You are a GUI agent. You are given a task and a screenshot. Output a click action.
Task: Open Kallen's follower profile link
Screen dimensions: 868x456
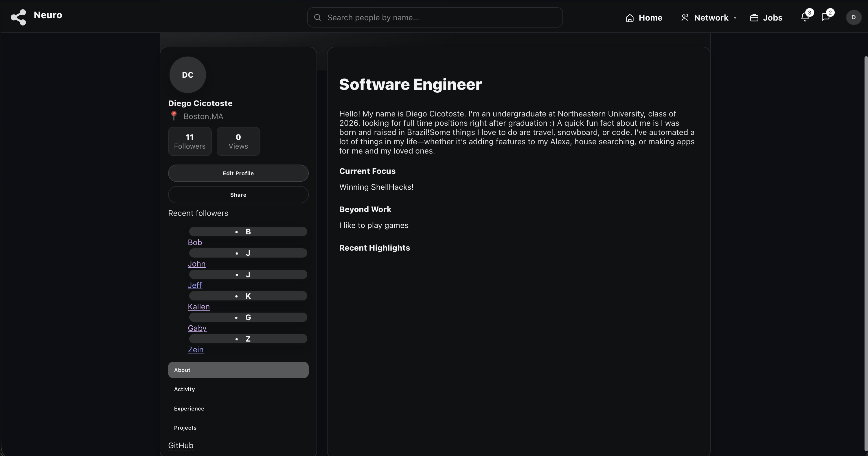198,307
